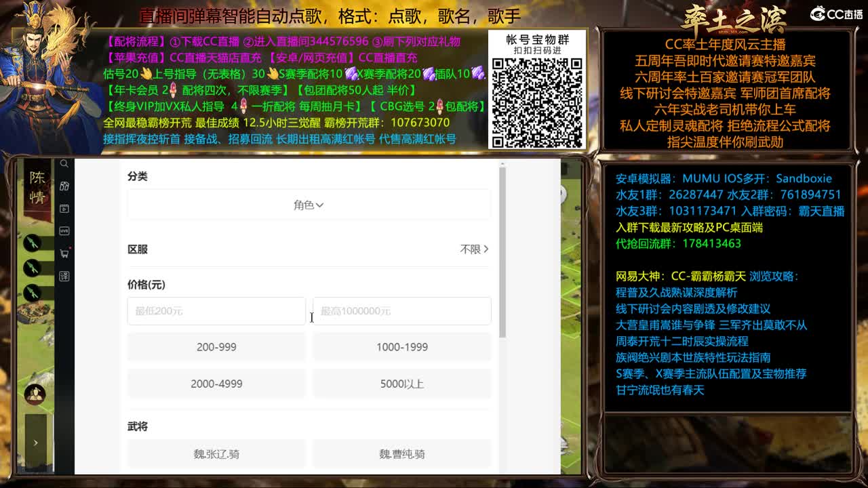
Task: Open the LIVE icon in sidebar
Action: pos(64,231)
